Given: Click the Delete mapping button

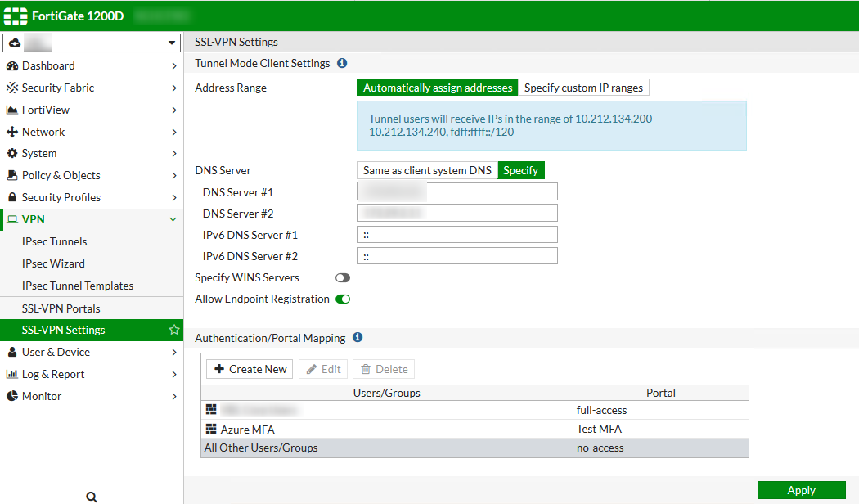Looking at the screenshot, I should (x=384, y=369).
